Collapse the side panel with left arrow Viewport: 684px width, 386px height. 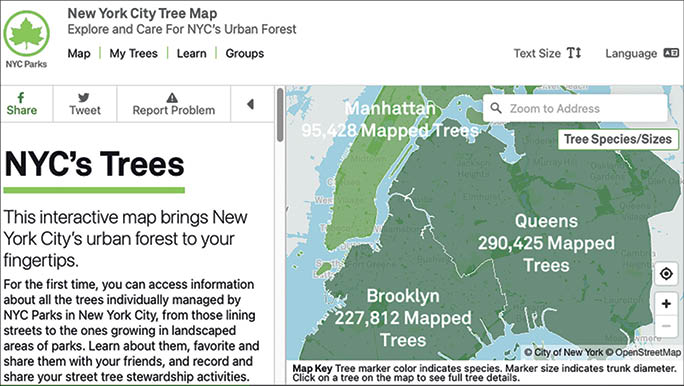coord(250,104)
